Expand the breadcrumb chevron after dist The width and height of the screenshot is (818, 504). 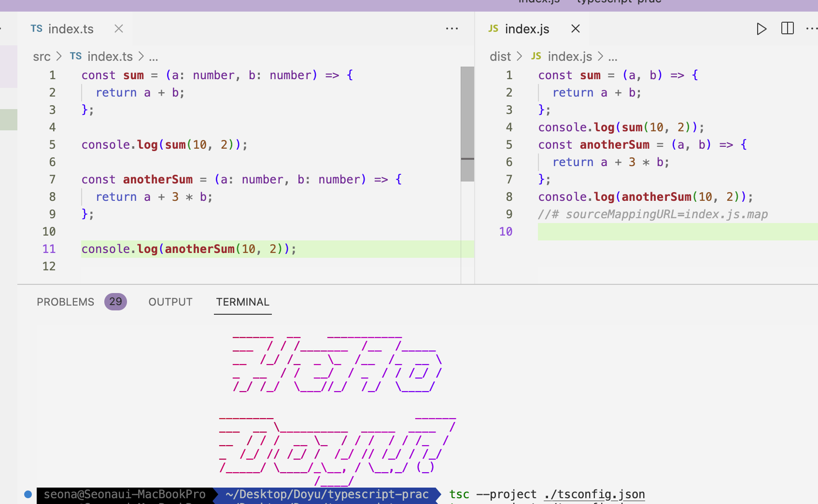(519, 56)
